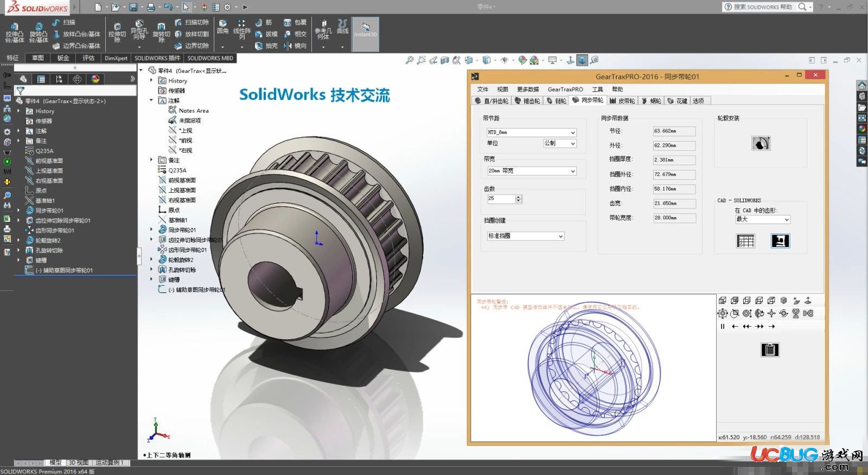The height and width of the screenshot is (475, 868).
Task: Switch to the 链轮 tab in GearTrax
Action: click(x=557, y=100)
